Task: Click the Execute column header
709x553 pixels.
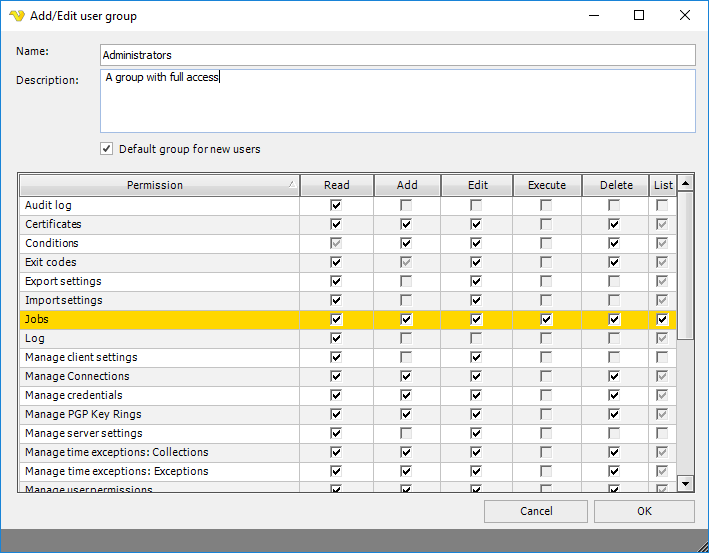Action: click(x=546, y=185)
